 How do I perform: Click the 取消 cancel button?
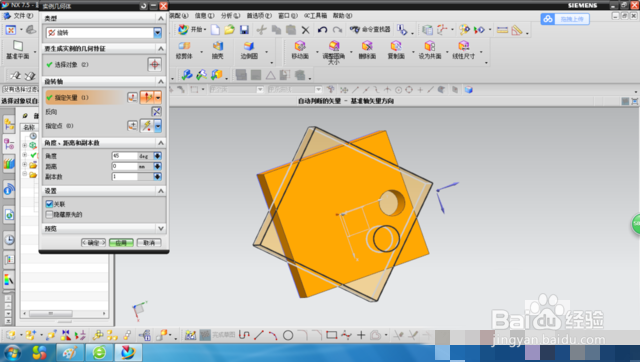(x=149, y=242)
